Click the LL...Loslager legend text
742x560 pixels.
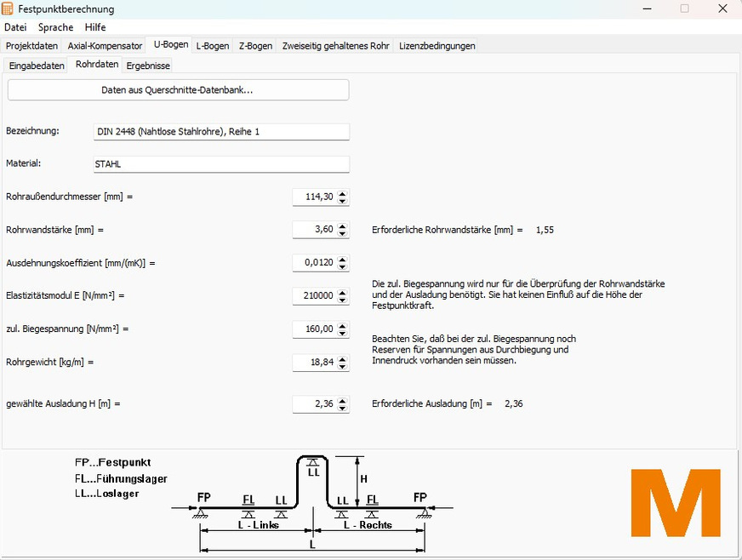[107, 494]
